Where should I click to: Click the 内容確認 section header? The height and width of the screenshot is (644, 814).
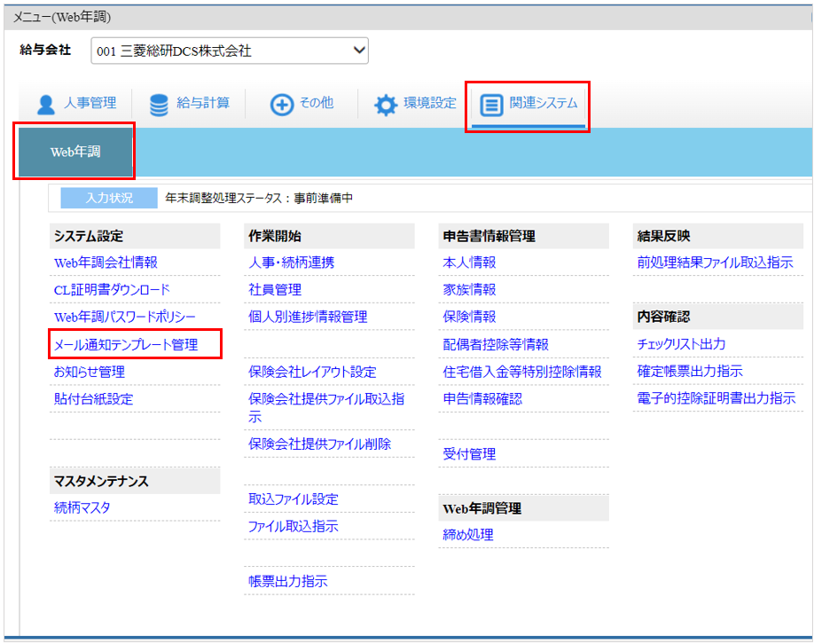718,317
